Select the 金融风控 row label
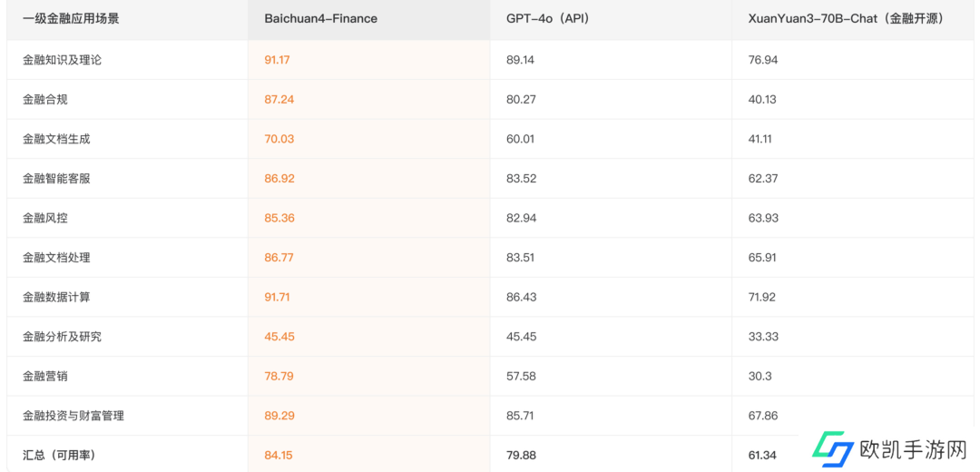The width and height of the screenshot is (980, 472). 45,218
